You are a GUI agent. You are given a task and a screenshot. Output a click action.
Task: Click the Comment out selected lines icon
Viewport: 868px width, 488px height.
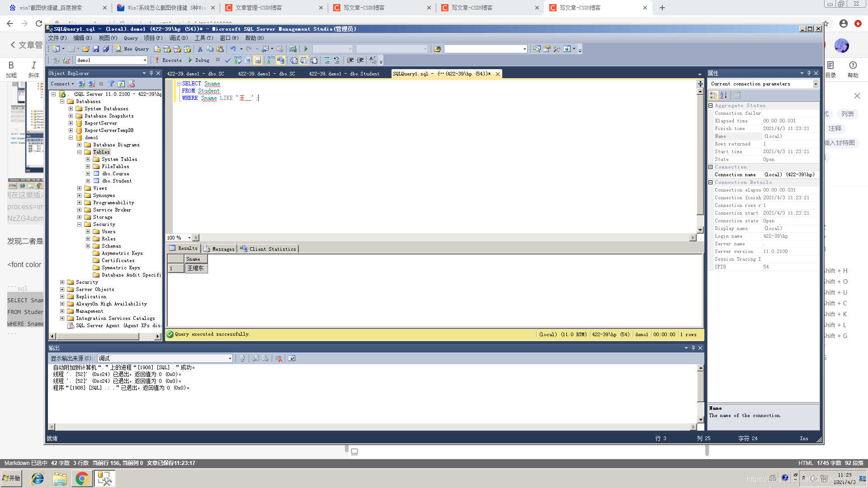(326, 60)
